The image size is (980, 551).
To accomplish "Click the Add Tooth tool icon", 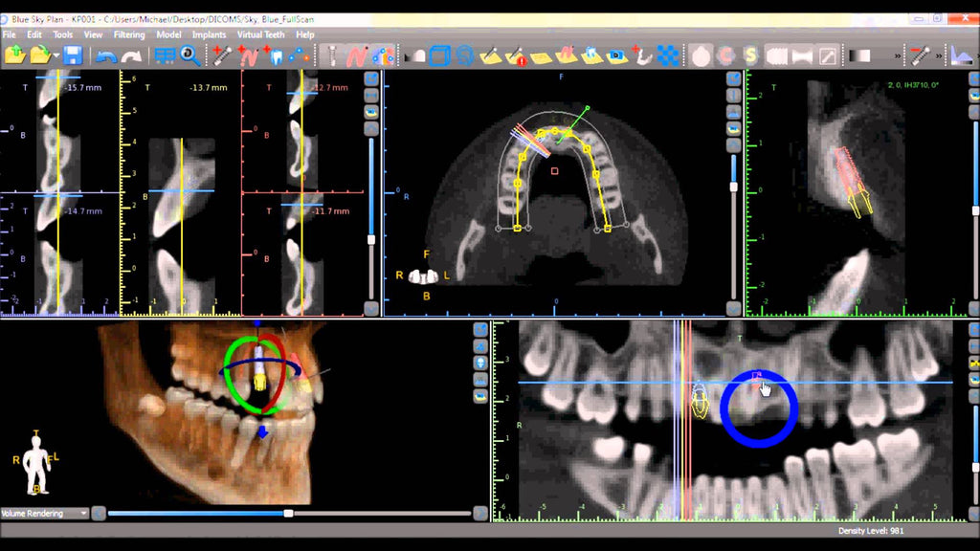I will coord(277,56).
